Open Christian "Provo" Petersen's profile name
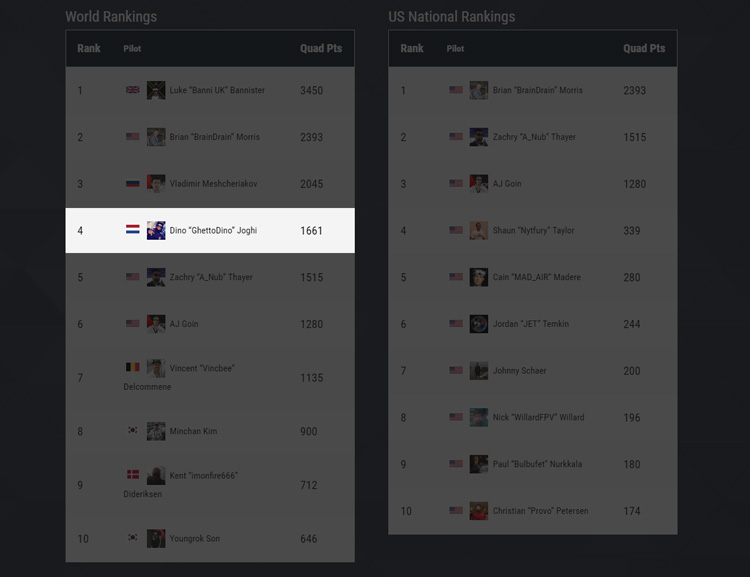Screen dimensions: 750x577 (x=540, y=511)
